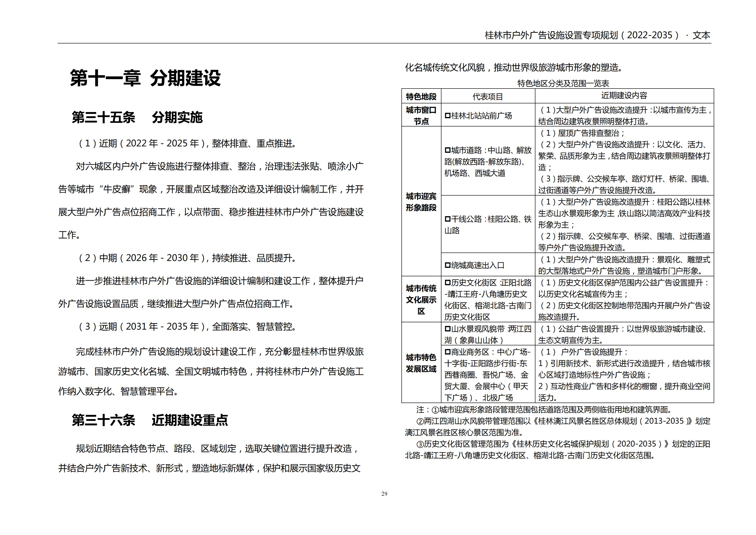
Task: Click the square box before 干线公路
Action: point(447,219)
